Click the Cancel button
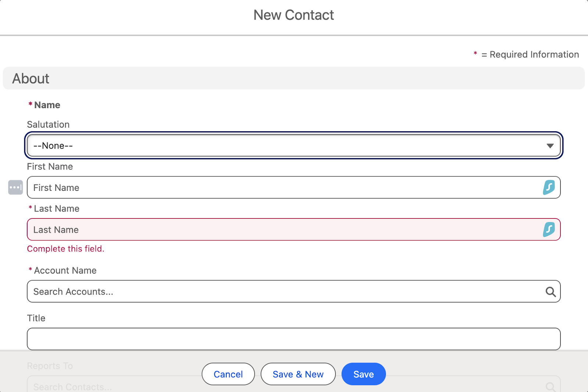Screen dimensions: 588x392 [x=228, y=374]
